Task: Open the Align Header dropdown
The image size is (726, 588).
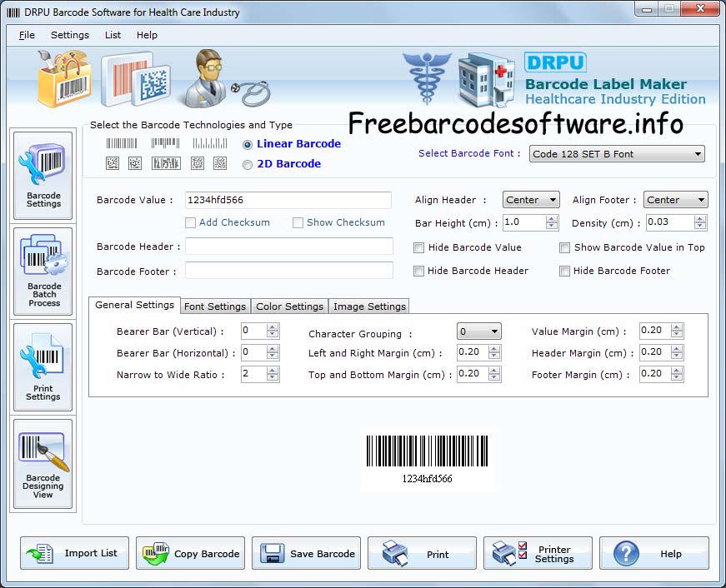Action: coord(531,200)
